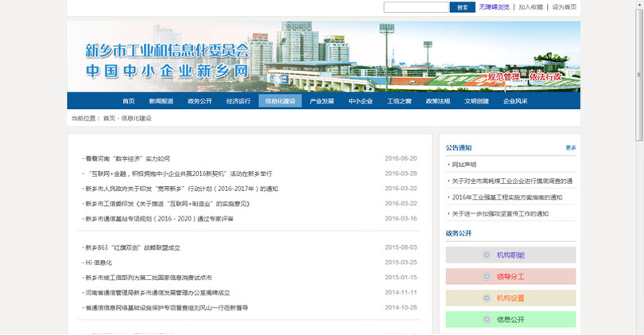Click the icon beside 领导分工
The width and height of the screenshot is (644, 335).
487,277
